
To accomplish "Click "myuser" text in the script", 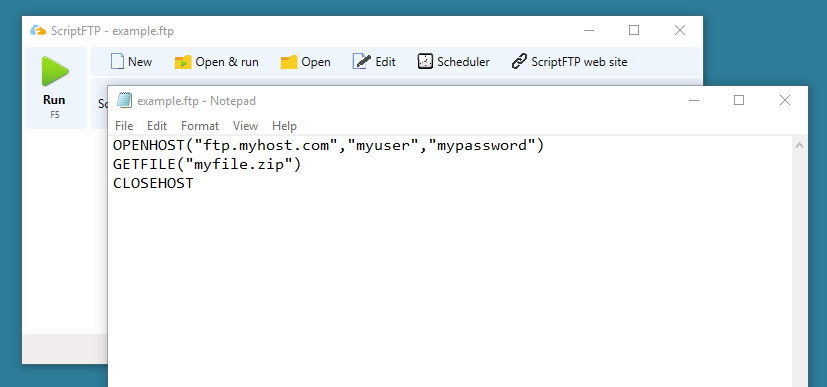I will pyautogui.click(x=386, y=145).
